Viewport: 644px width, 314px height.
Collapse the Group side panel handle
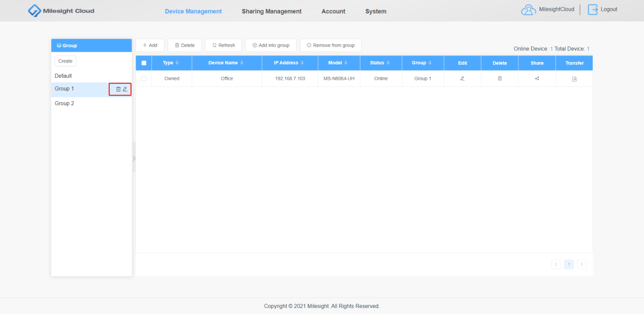click(x=134, y=158)
